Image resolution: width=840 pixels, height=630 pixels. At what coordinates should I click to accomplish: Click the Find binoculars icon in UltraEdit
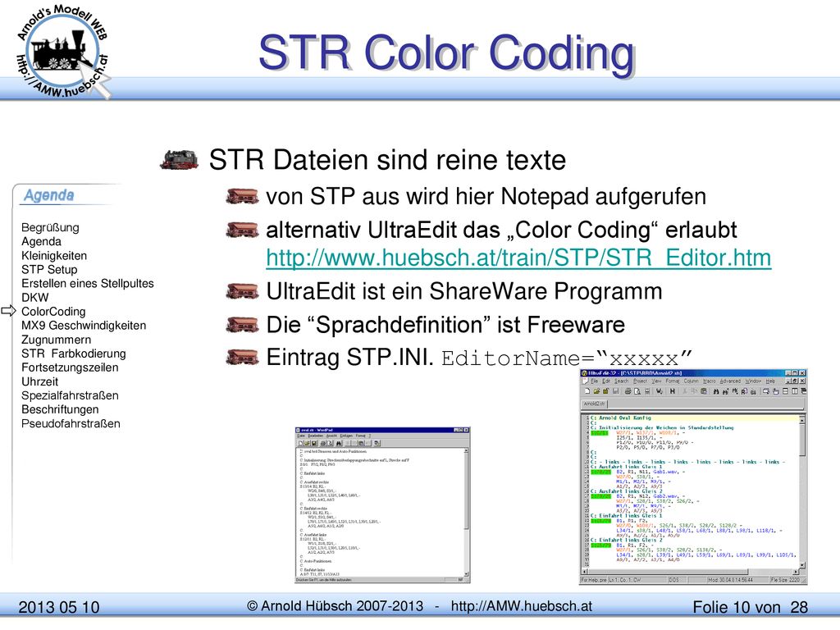[716, 391]
